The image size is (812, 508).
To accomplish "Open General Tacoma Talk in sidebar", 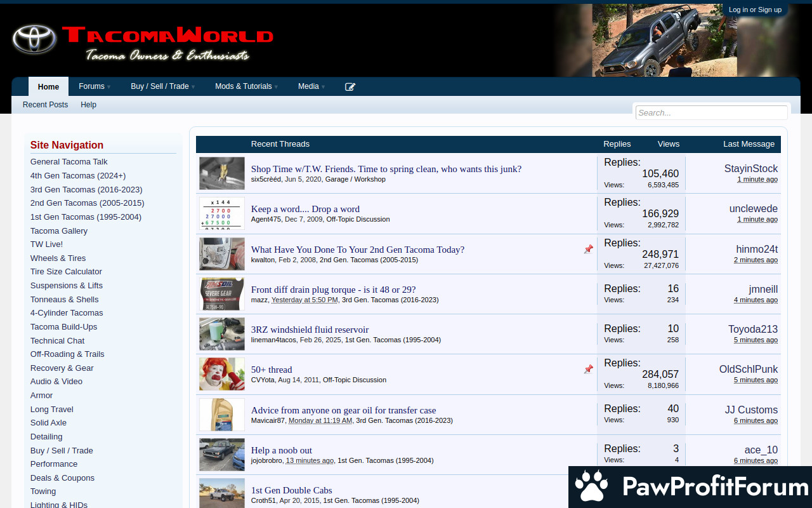I will (x=69, y=162).
